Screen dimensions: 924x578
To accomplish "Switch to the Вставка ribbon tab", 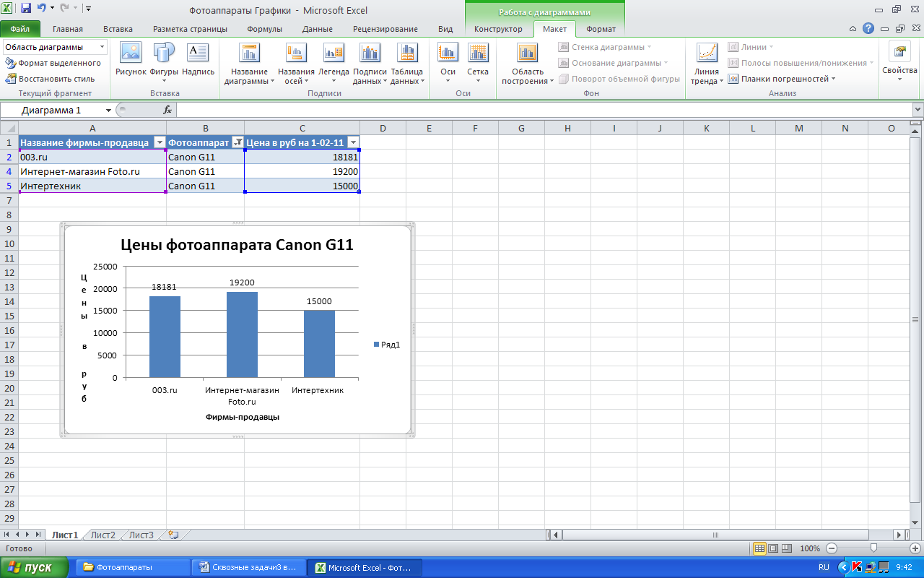I will click(x=118, y=29).
